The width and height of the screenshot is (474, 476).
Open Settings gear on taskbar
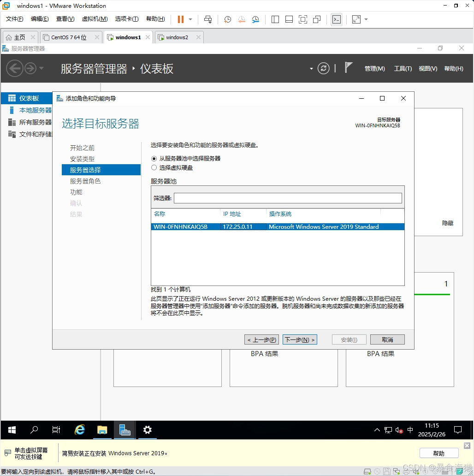tap(148, 430)
